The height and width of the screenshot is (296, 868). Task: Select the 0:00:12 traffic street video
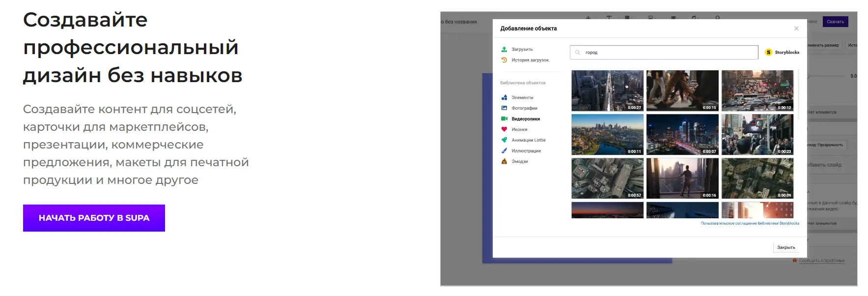click(757, 90)
